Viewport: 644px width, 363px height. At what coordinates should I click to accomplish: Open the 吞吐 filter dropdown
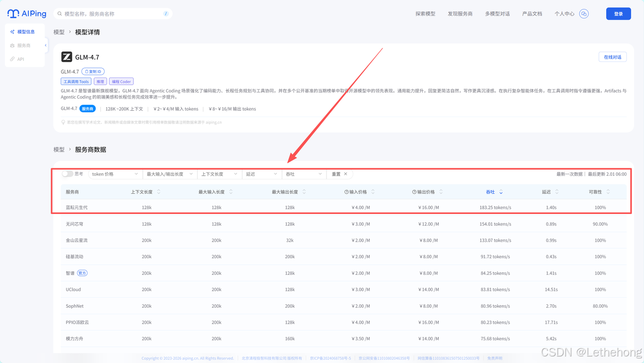click(304, 174)
